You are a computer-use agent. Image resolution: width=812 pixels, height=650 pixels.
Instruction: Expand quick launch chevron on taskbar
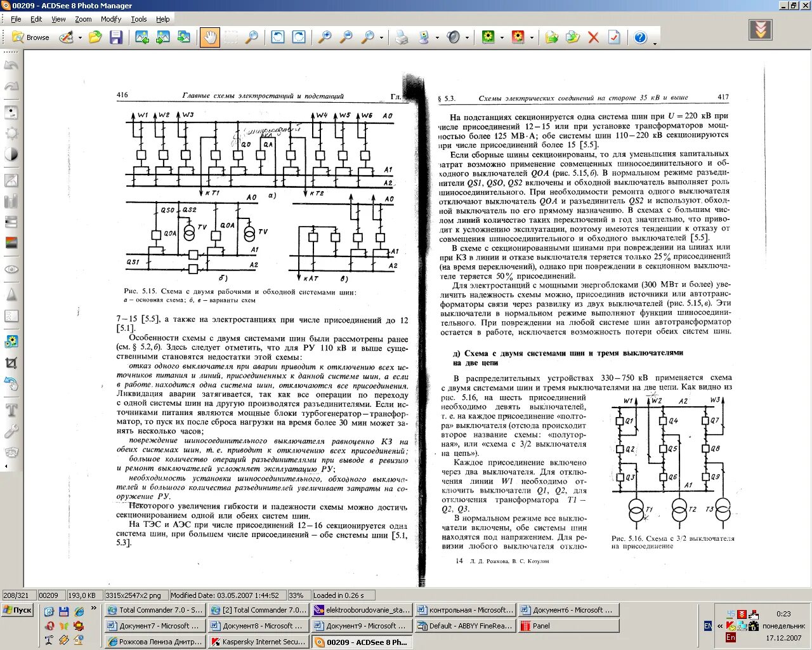point(94,608)
